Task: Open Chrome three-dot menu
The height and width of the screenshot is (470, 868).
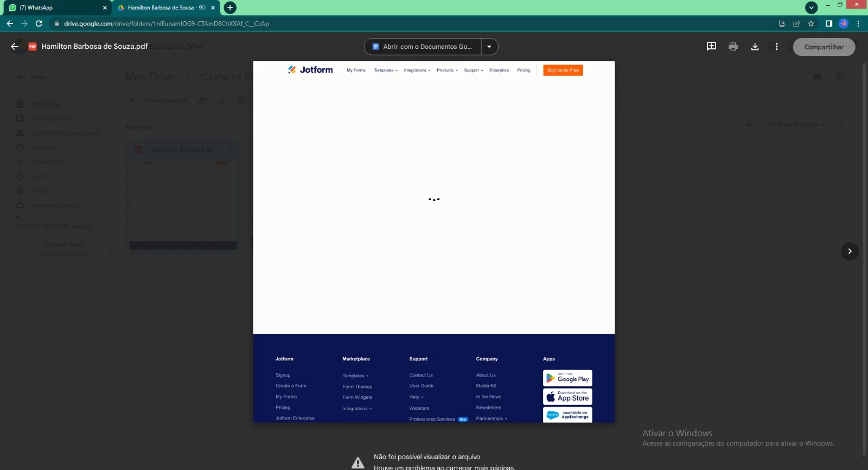Action: 858,23
